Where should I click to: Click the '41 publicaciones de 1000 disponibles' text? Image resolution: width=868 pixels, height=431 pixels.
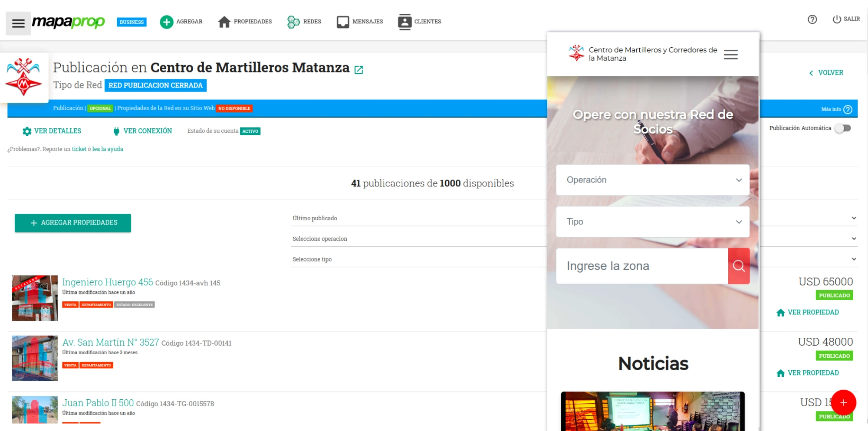(432, 183)
